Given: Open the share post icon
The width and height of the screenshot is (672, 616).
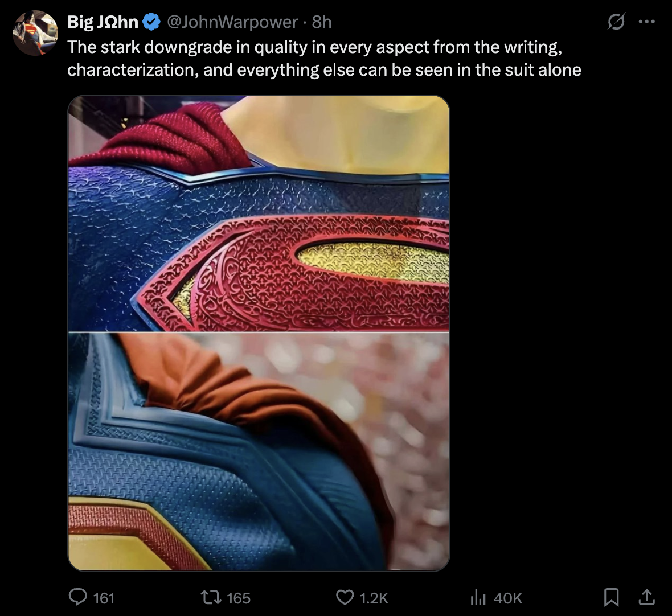Looking at the screenshot, I should point(646,597).
